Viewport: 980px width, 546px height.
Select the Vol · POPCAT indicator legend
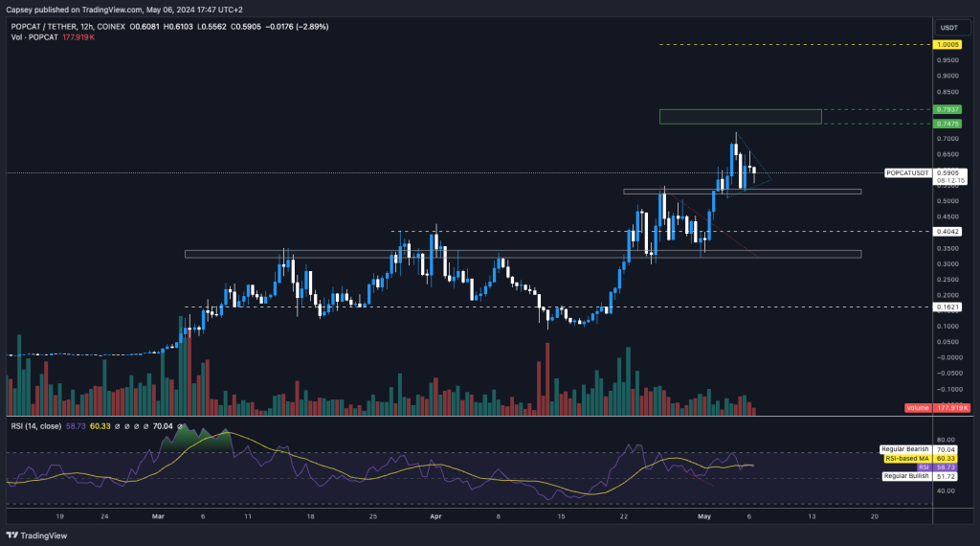click(34, 37)
